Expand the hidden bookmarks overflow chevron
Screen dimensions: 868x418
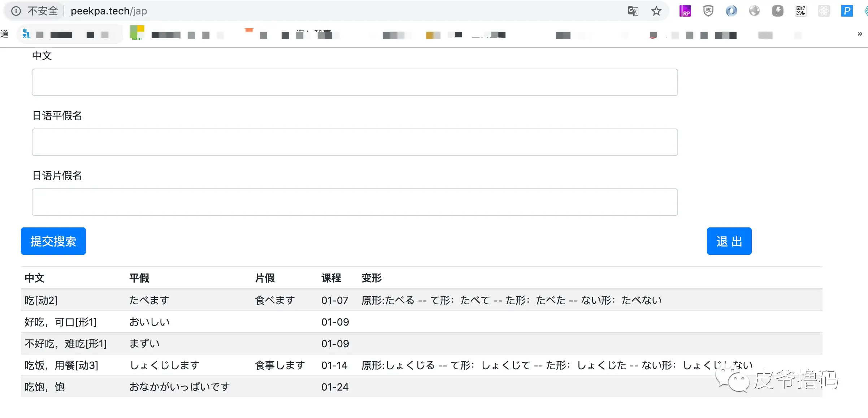pos(860,34)
